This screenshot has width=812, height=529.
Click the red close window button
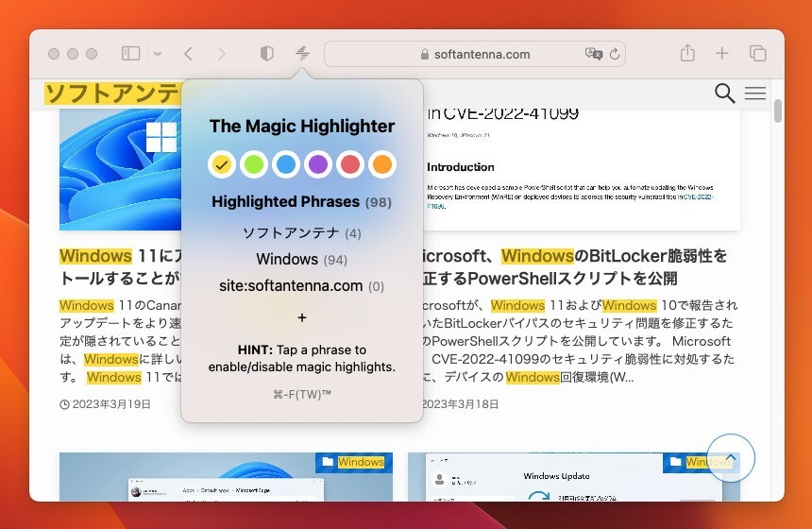[x=54, y=54]
